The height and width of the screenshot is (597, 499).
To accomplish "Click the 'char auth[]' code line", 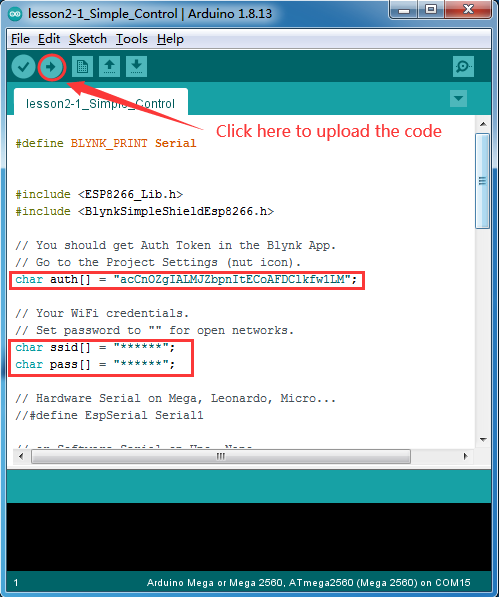I will click(187, 280).
